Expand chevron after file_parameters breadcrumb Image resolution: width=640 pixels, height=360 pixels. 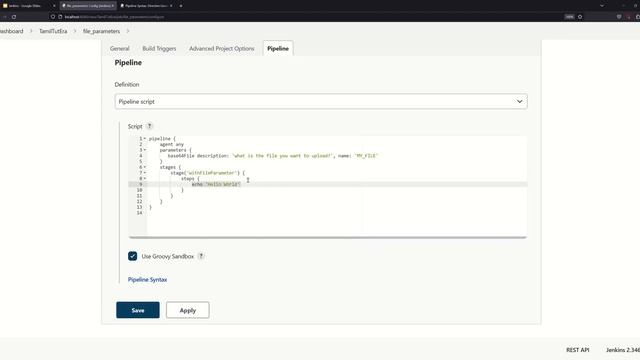(x=128, y=31)
